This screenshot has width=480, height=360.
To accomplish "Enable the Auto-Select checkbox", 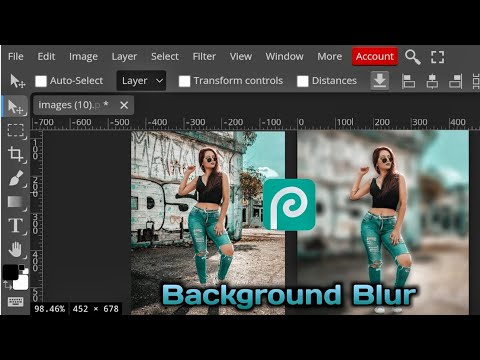I will click(41, 81).
